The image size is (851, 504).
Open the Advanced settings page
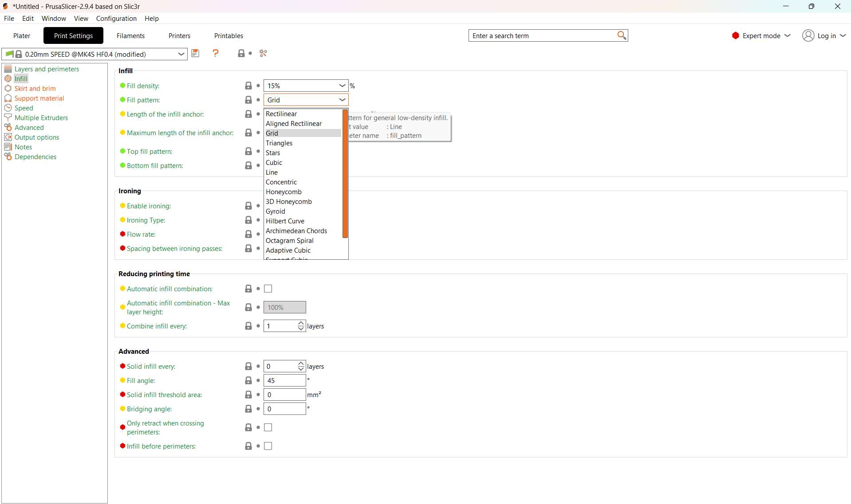coord(29,127)
